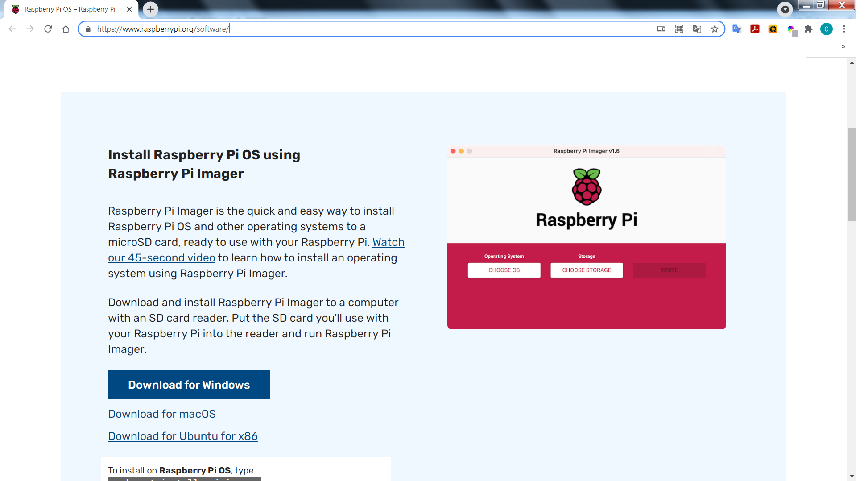The height and width of the screenshot is (481, 868).
Task: Minimize the Chrome window
Action: point(806,5)
